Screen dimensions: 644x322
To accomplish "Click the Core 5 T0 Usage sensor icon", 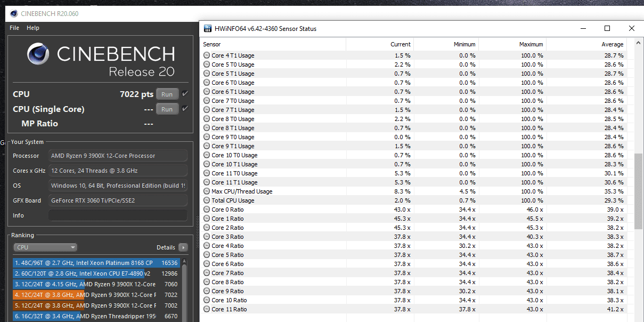I will pyautogui.click(x=207, y=65).
